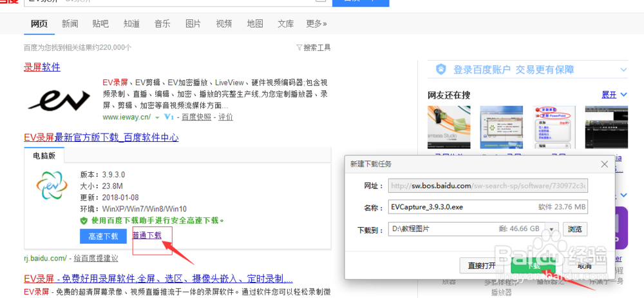Viewport: 644px width, 298px height.
Task: Open the 录制屏幕 PowerPoint thumbnail
Action: click(x=554, y=127)
